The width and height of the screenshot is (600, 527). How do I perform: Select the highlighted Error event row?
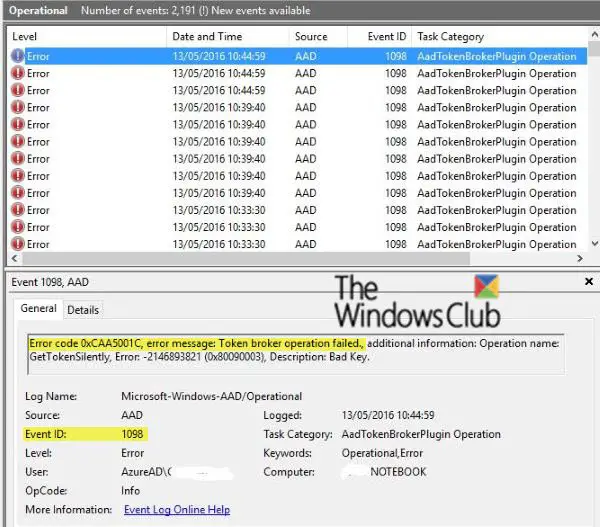point(298,56)
